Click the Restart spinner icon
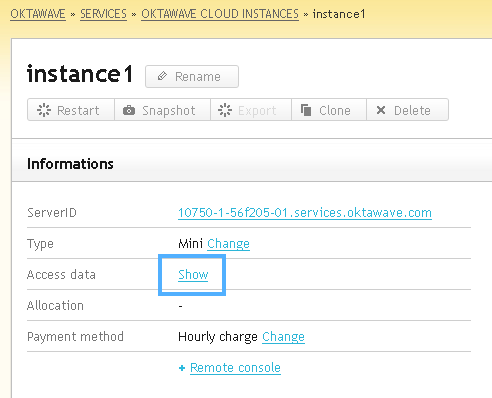 (44, 110)
